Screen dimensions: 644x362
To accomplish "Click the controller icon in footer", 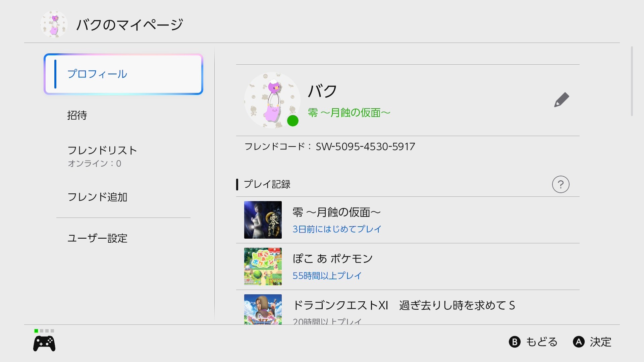I will click(x=44, y=344).
